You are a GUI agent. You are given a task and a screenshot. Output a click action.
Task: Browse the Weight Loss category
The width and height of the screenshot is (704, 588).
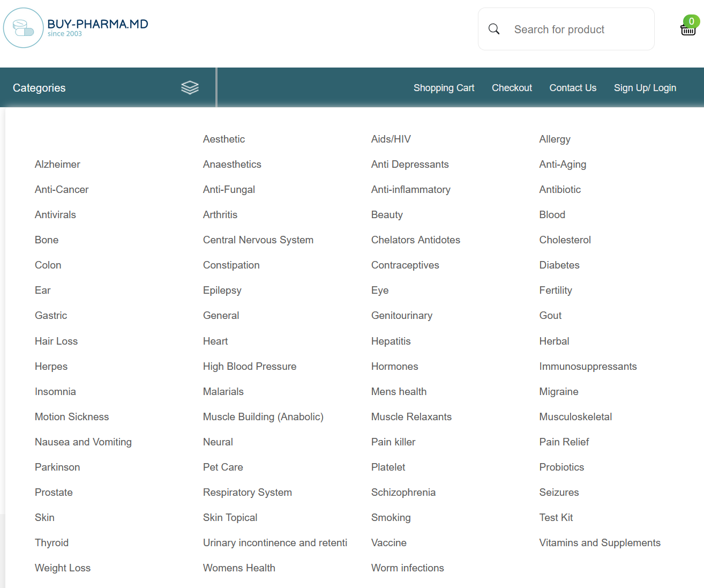tap(63, 568)
